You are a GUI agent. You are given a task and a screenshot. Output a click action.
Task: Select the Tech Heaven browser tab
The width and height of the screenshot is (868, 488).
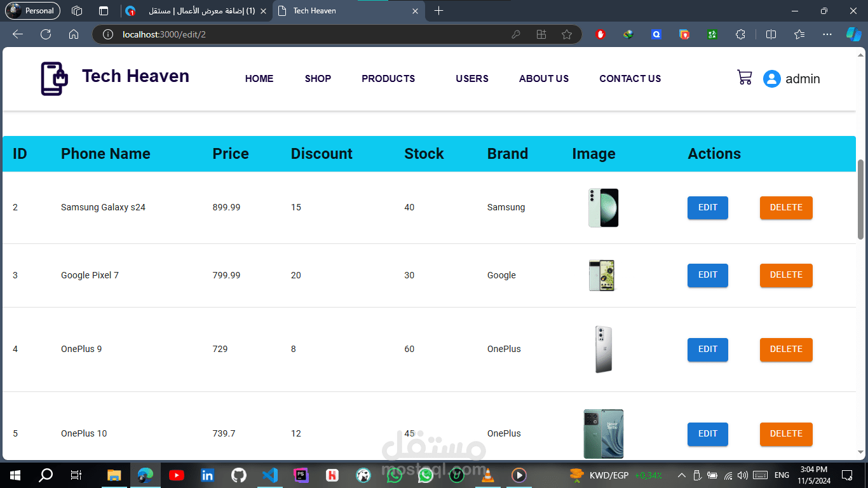click(348, 11)
